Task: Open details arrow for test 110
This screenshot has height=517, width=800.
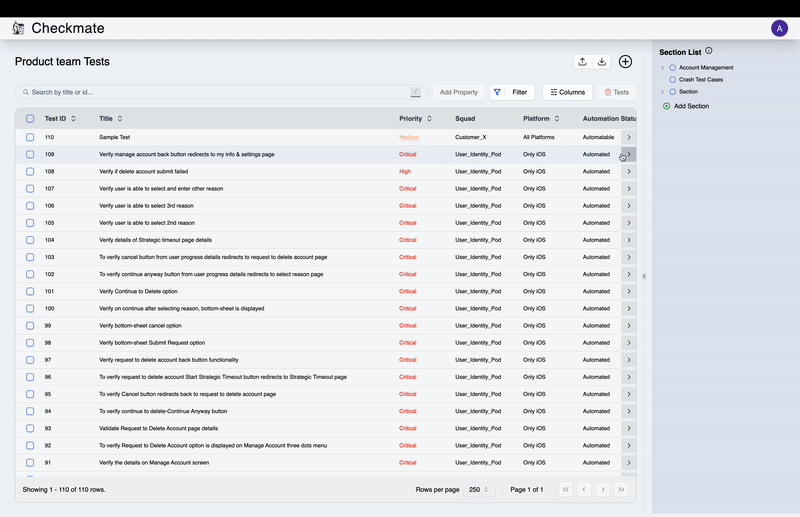Action: coord(628,137)
